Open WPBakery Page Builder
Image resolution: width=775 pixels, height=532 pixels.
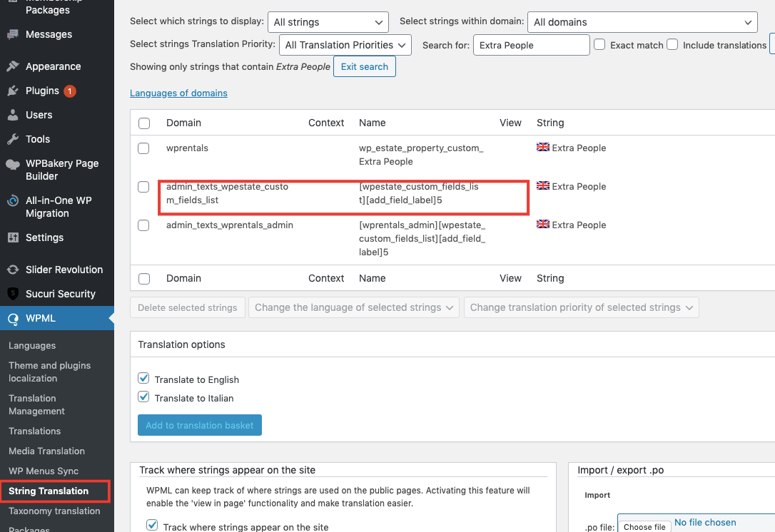(x=13, y=163)
